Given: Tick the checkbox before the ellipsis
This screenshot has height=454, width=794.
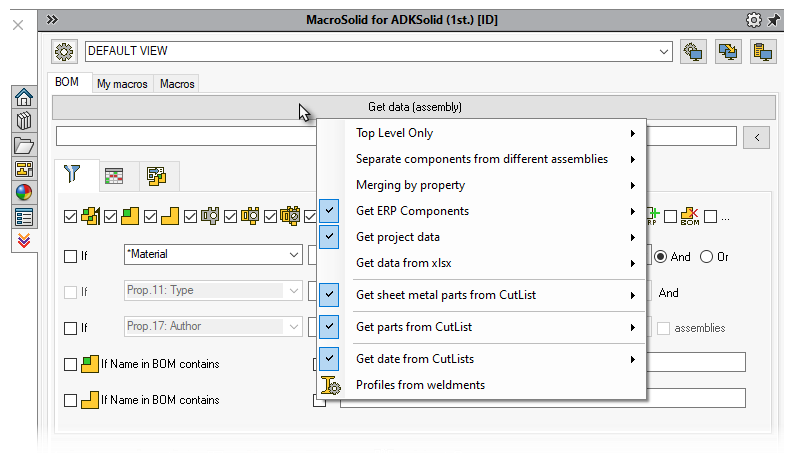Looking at the screenshot, I should 710,217.
